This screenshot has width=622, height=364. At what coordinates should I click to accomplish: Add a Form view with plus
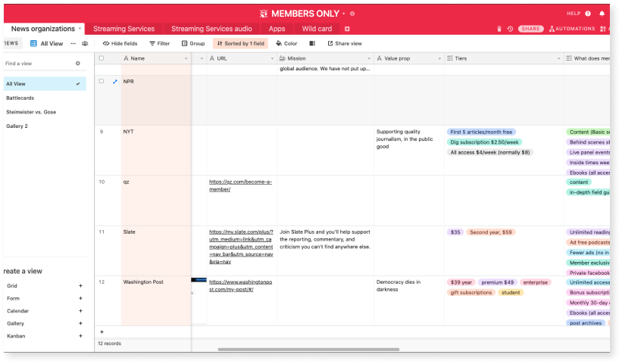tap(80, 299)
